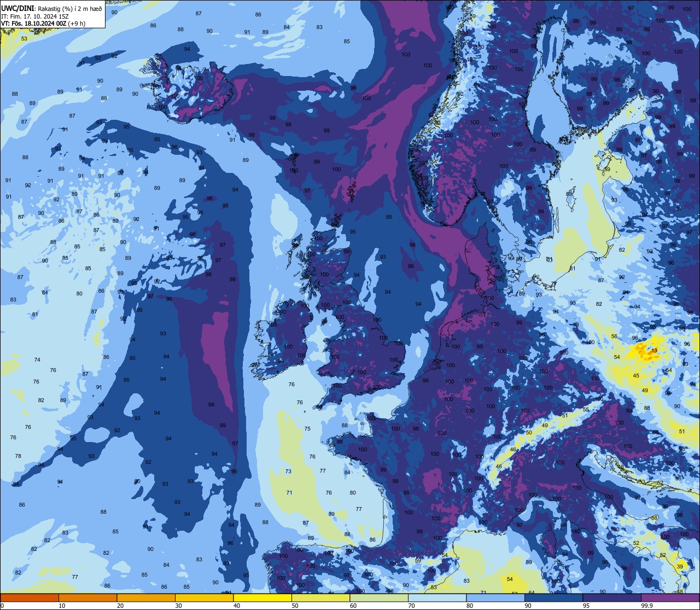Click the humidity value "39" on the map
700x610 pixels.
pos(680,566)
